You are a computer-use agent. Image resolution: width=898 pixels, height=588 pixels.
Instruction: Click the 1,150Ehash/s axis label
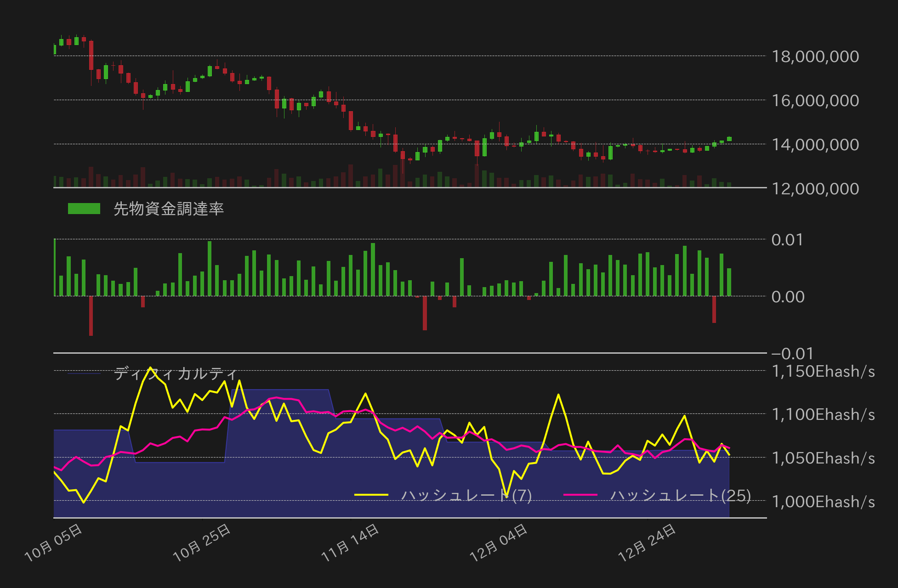823,371
